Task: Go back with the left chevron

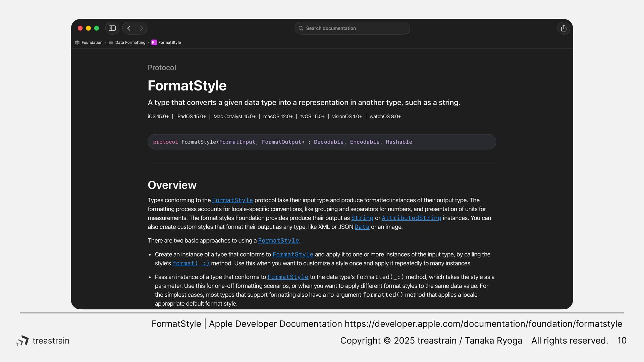Action: click(x=129, y=28)
